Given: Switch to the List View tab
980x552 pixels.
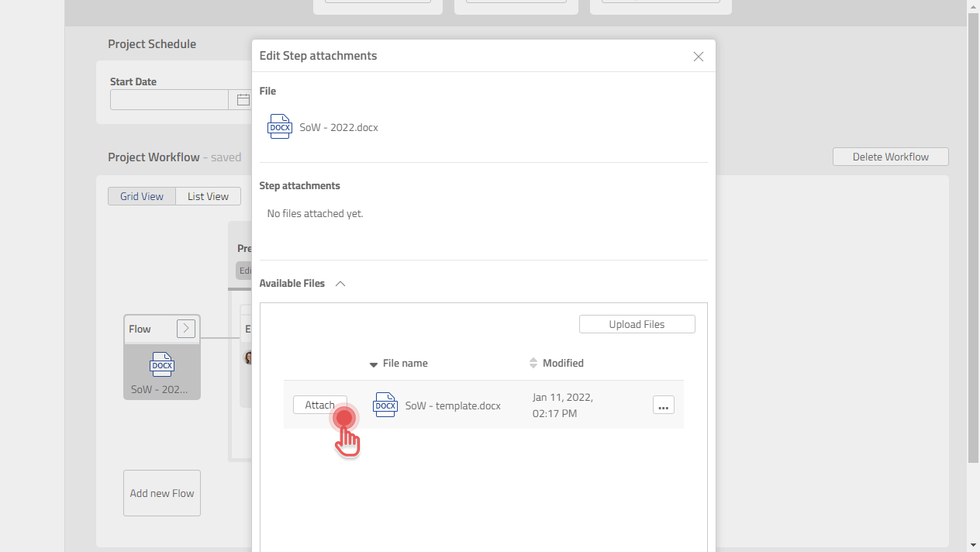Looking at the screenshot, I should pyautogui.click(x=207, y=196).
